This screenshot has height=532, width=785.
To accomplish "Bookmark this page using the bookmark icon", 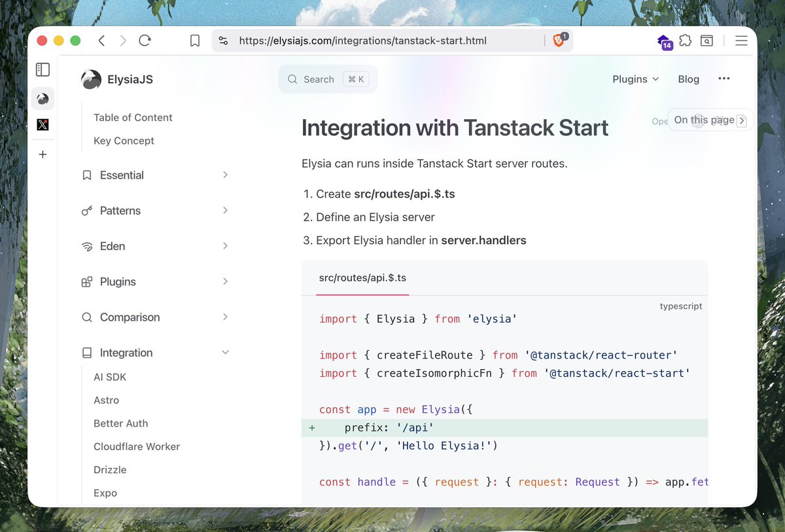I will pos(195,41).
